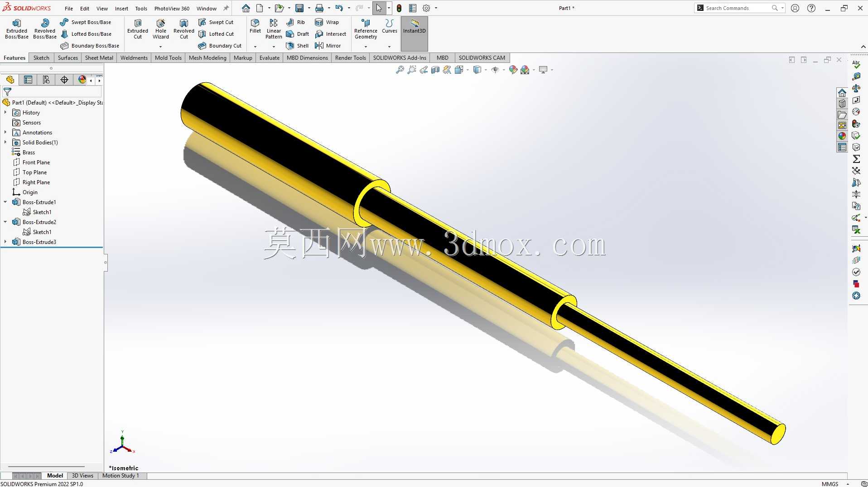Collapse the Boss-Extrude2 feature
This screenshot has height=487, width=868.
pyautogui.click(x=5, y=222)
